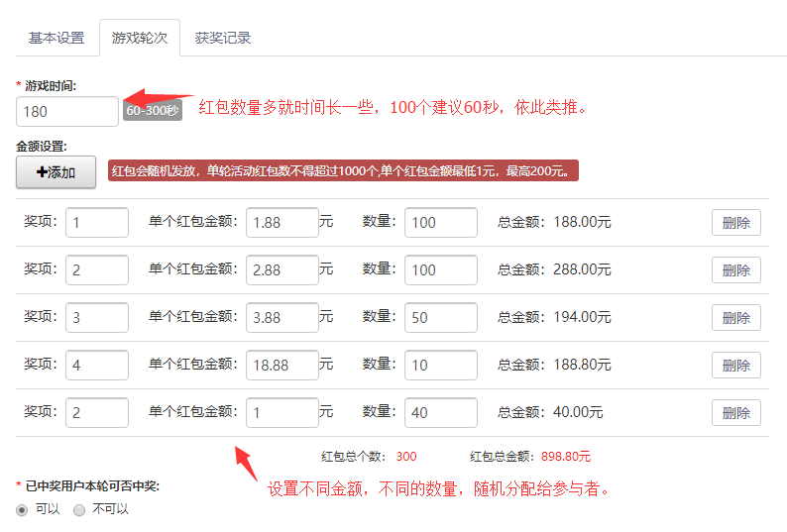Switch to the 基本设置 tab
The image size is (787, 532).
tap(56, 39)
